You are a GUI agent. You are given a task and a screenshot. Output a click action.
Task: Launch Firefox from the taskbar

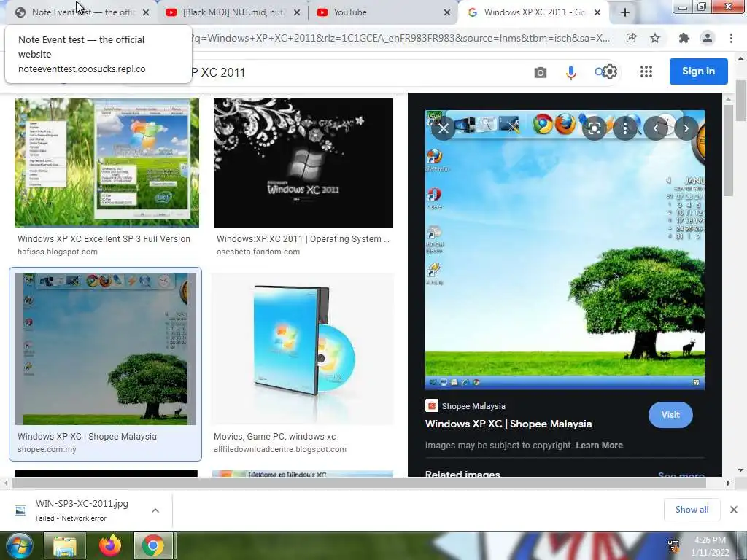pyautogui.click(x=110, y=545)
